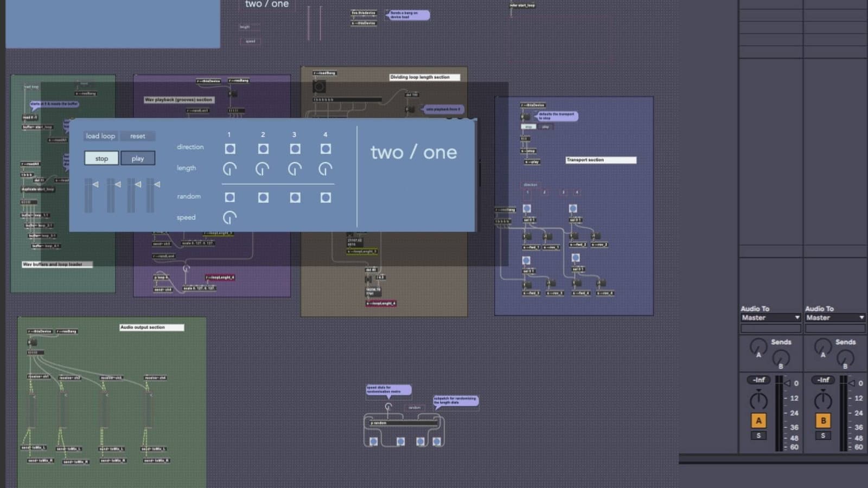Click fourth blue toggle under p random subpatch
This screenshot has height=488, width=868.
(x=437, y=442)
